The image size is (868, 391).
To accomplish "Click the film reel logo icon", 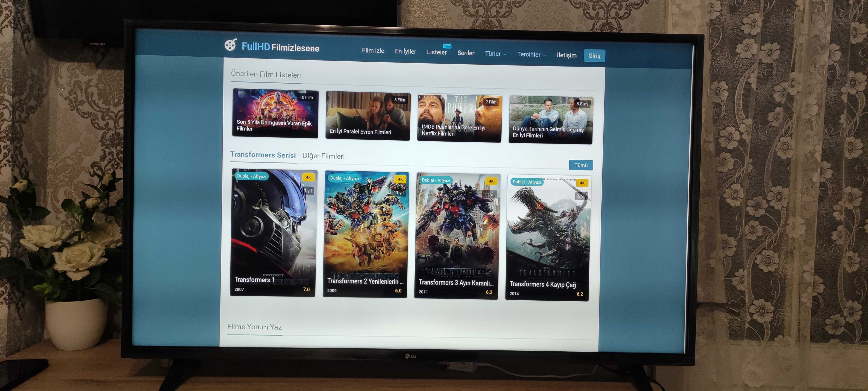I will (x=231, y=45).
